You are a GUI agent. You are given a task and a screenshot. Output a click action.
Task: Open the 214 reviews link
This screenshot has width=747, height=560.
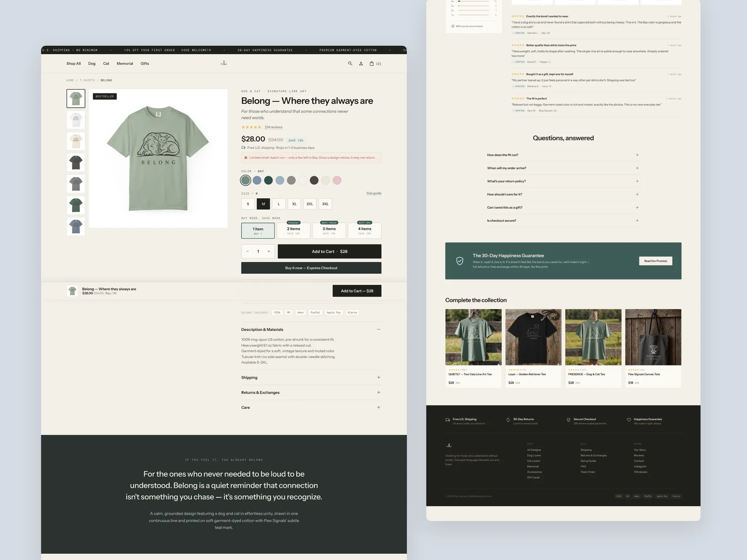click(273, 127)
